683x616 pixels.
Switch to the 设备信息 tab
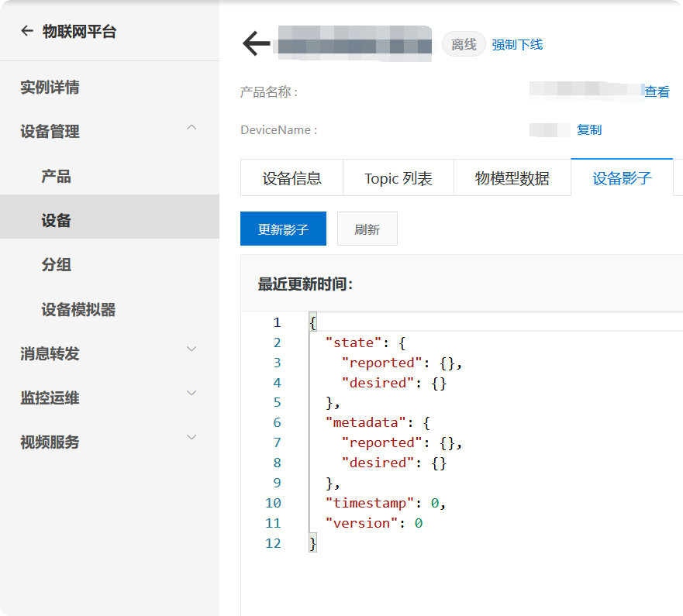point(291,177)
